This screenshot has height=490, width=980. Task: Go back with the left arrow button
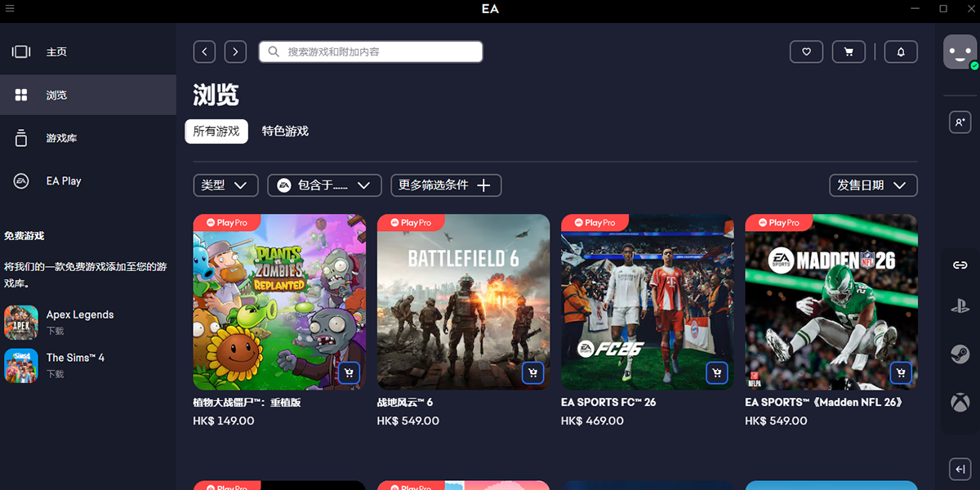click(204, 51)
